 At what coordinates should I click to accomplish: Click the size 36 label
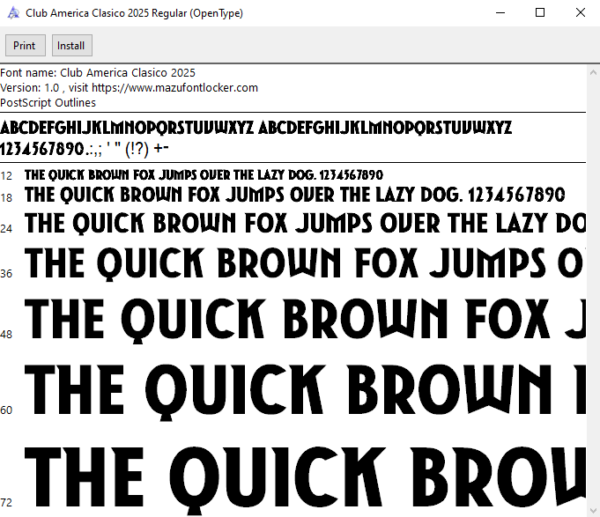pyautogui.click(x=6, y=274)
